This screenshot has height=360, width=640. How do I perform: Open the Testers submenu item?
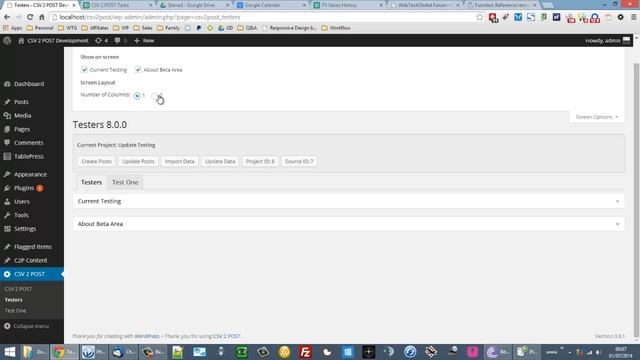click(x=13, y=300)
